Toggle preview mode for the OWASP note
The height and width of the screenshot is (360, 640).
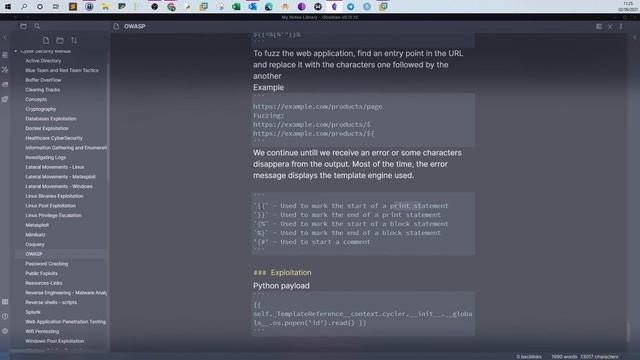tap(599, 27)
